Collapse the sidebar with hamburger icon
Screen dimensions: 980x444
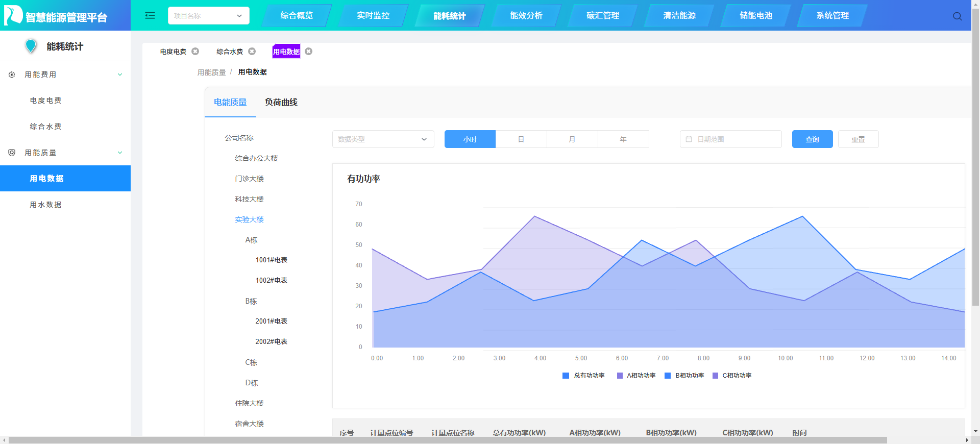point(150,15)
